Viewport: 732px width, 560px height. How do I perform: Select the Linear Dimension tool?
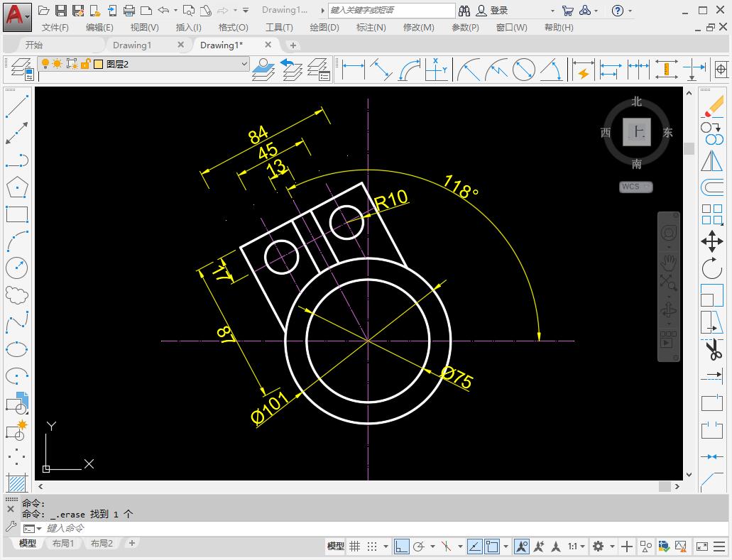353,70
